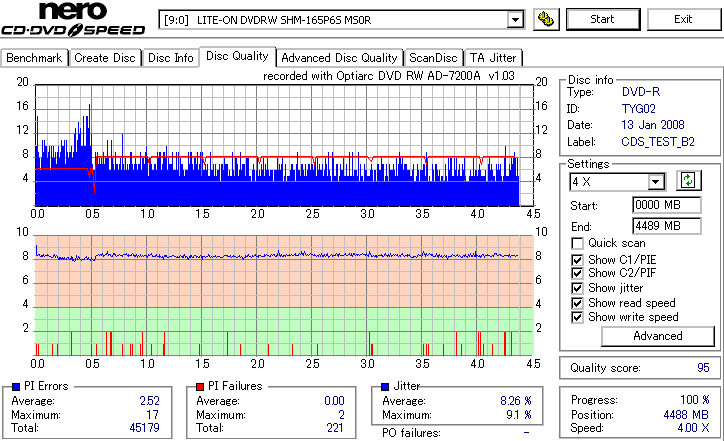
Task: Click the PO failures label
Action: [x=411, y=433]
